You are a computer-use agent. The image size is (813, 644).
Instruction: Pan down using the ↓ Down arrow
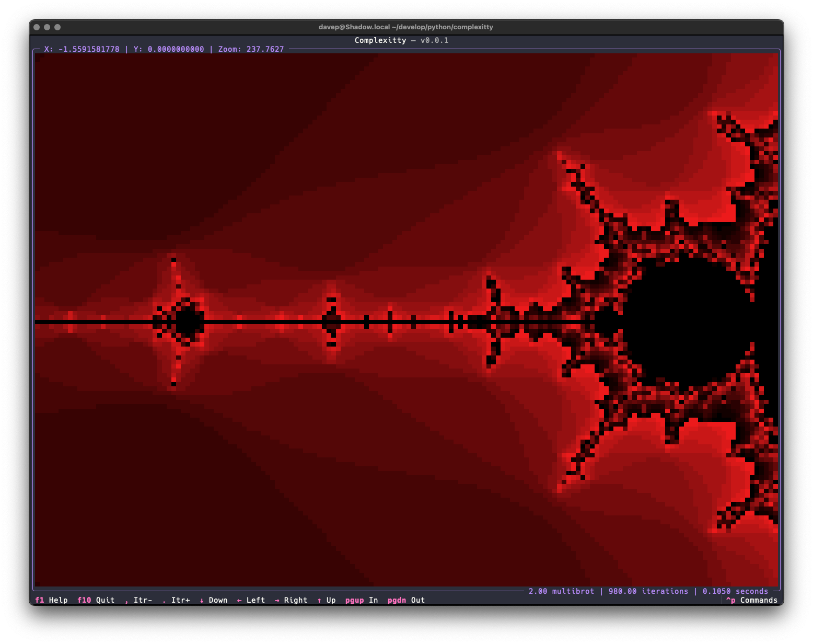click(214, 600)
